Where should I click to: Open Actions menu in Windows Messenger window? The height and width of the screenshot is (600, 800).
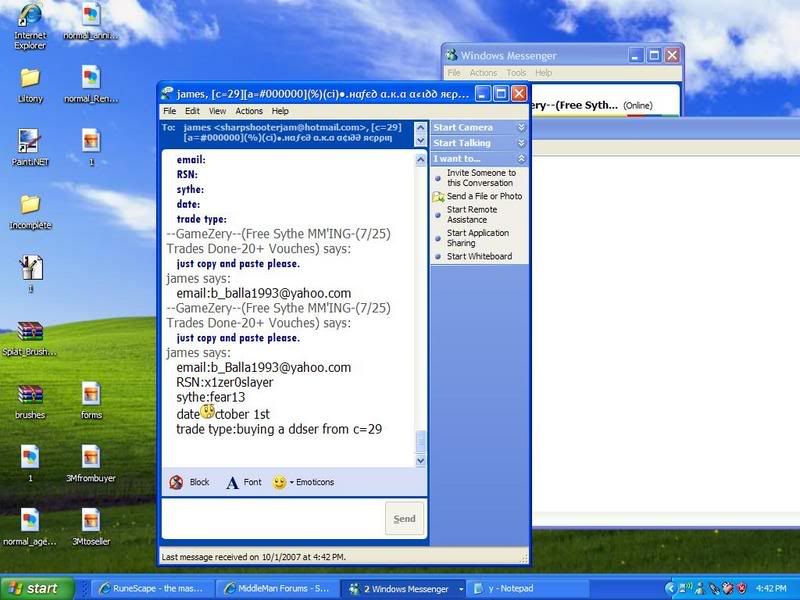(483, 73)
